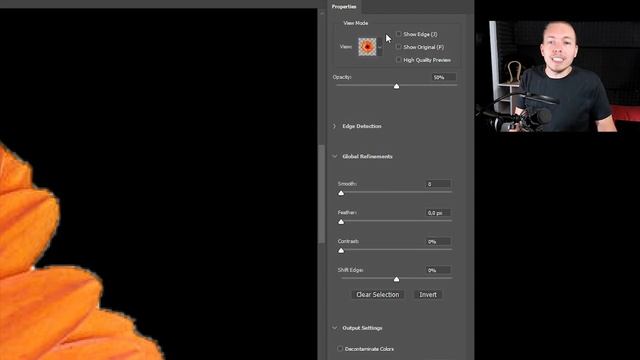Click the Clear Selection button

(378, 295)
